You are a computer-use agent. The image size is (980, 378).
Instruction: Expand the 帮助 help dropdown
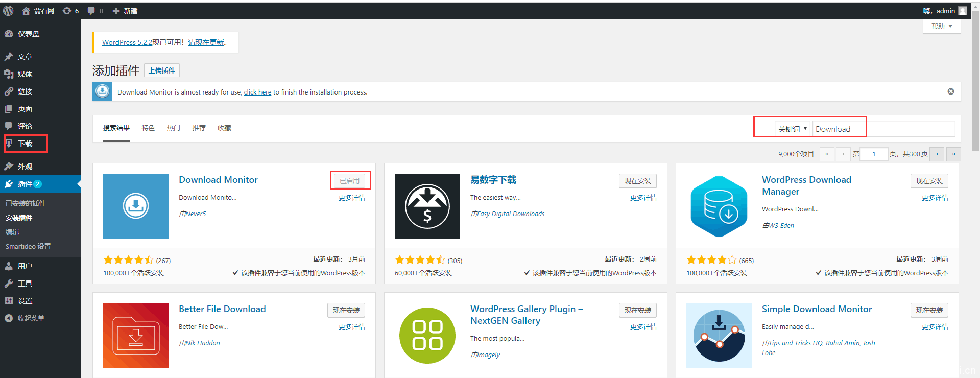click(941, 26)
